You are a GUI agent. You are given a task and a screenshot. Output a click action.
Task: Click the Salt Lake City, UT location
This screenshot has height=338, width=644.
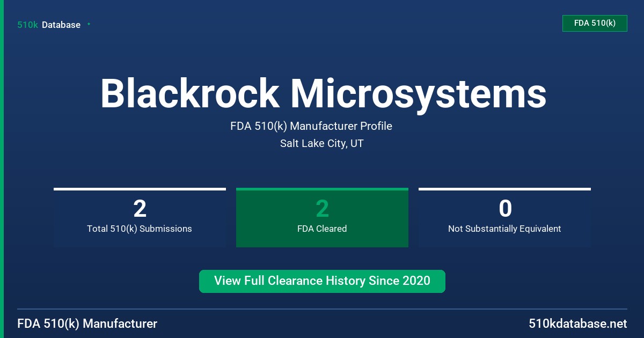[x=322, y=143]
